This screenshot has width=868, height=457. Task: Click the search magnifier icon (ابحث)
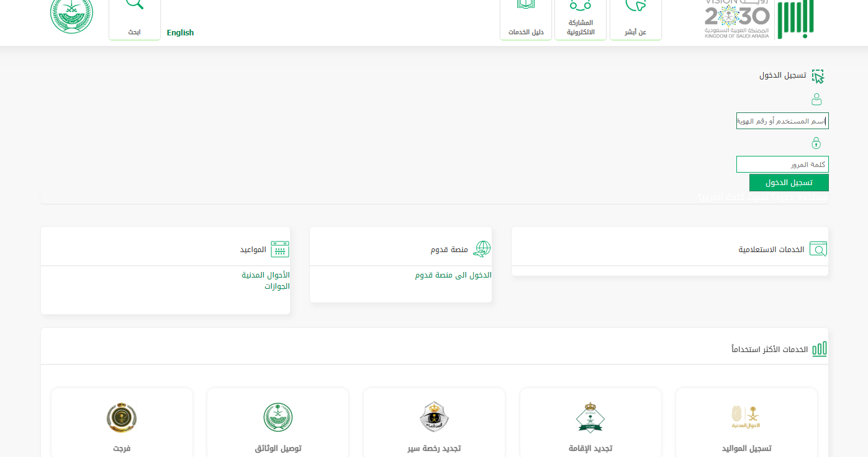point(134,5)
